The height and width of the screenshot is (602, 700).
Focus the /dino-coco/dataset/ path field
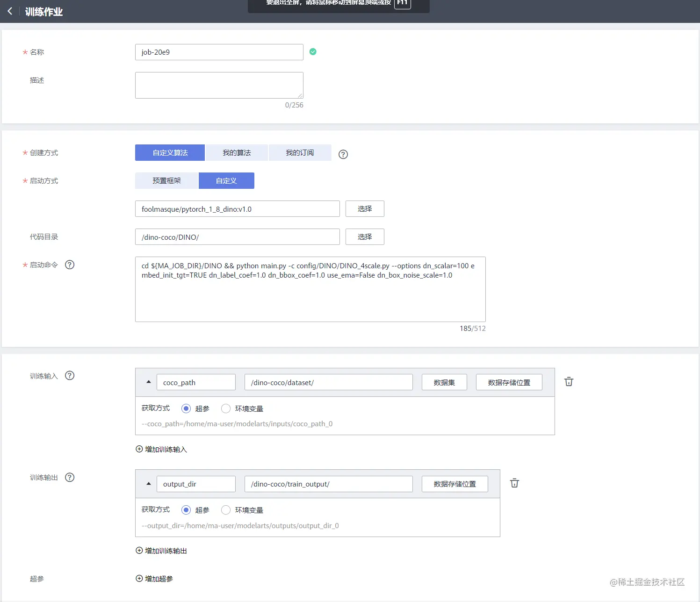click(x=329, y=382)
